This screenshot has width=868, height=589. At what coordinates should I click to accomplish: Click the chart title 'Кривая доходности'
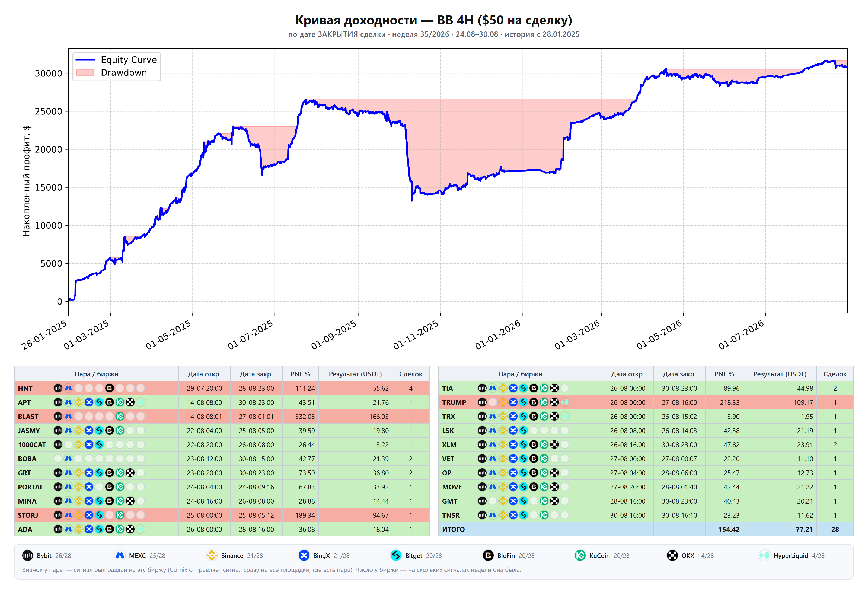pyautogui.click(x=356, y=20)
